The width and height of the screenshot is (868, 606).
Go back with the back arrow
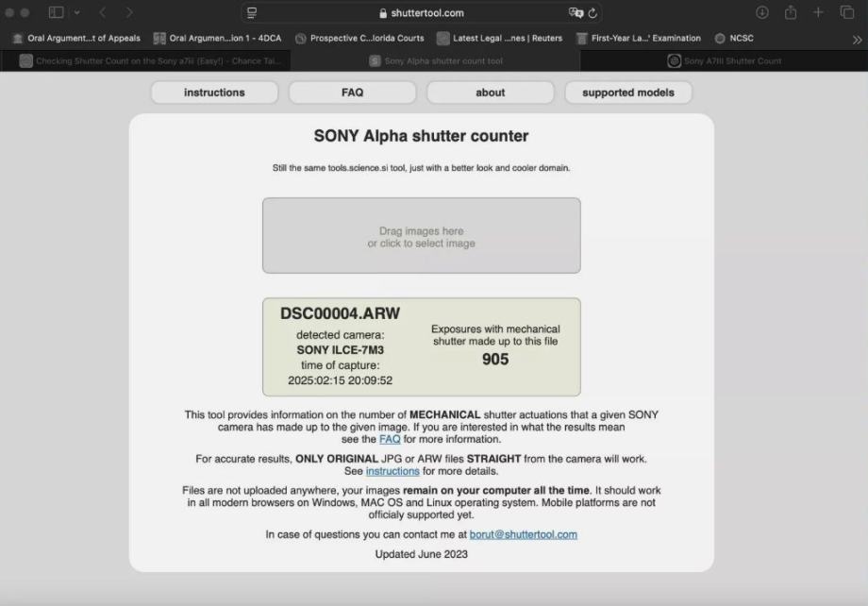tap(103, 12)
